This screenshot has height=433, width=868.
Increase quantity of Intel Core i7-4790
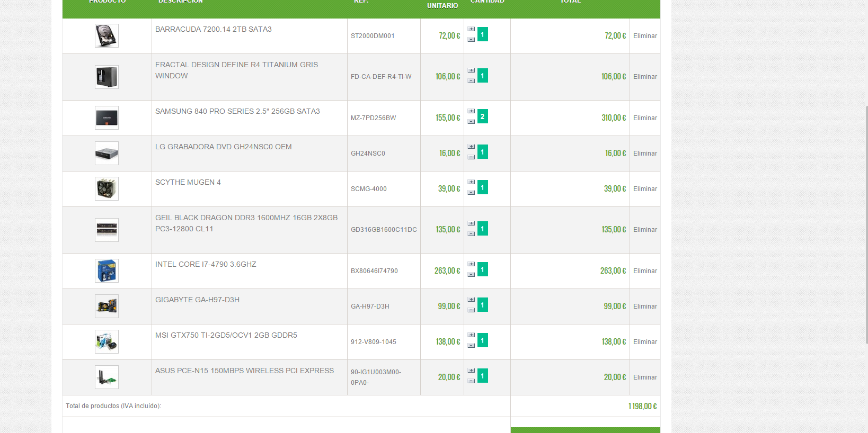coord(471,264)
